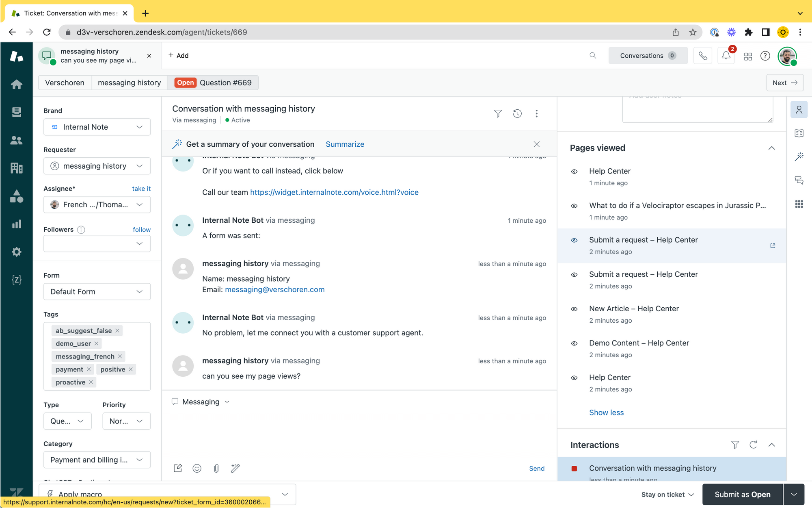812x508 pixels.
Task: Open the Brand Internal Note dropdown
Action: click(97, 127)
